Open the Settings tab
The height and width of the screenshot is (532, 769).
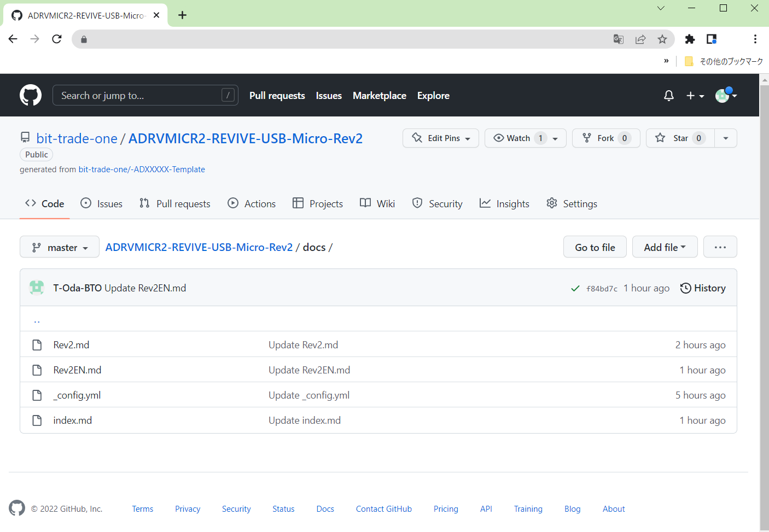pos(572,203)
